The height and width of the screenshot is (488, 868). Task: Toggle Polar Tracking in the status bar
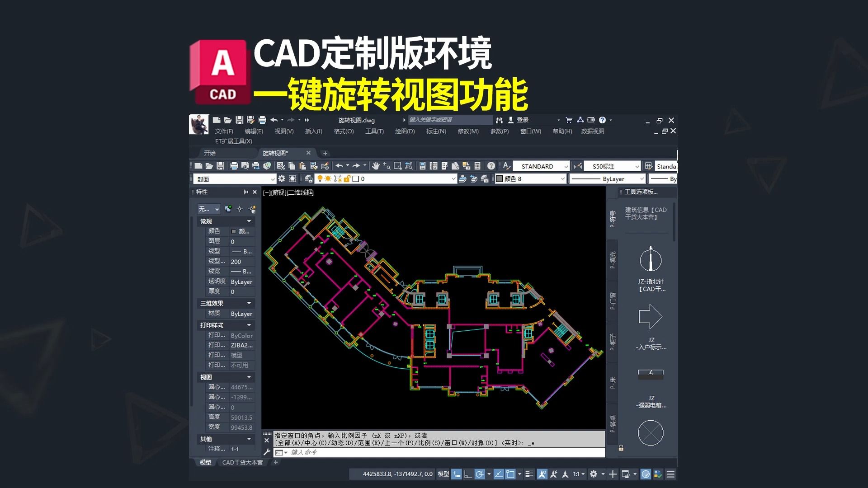(479, 474)
